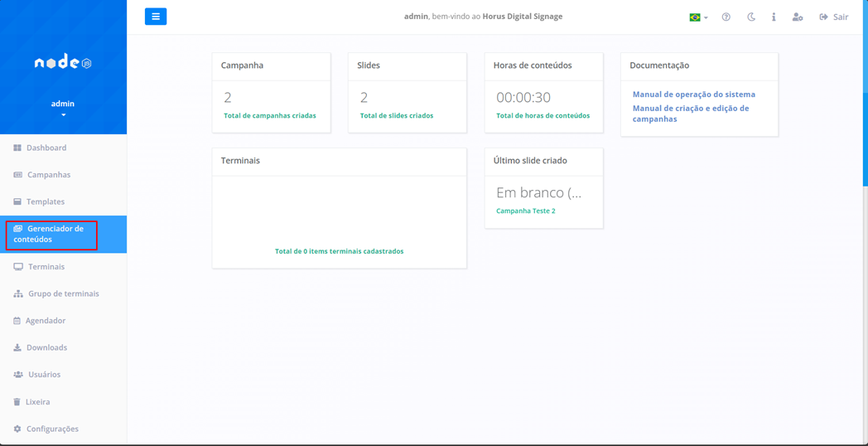The image size is (868, 446).
Task: Expand the Brazil flag language dropdown
Action: pyautogui.click(x=698, y=17)
